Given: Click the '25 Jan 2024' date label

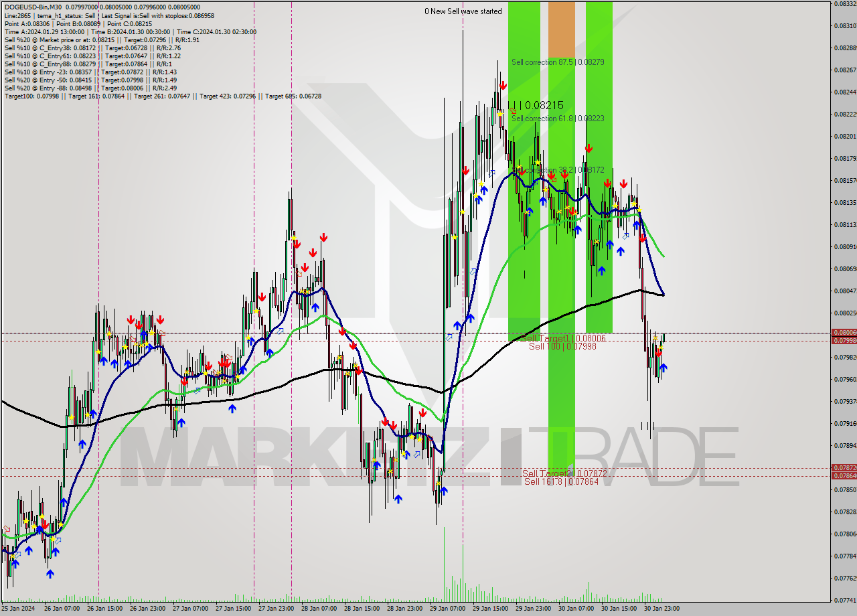Looking at the screenshot, I should click(17, 609).
